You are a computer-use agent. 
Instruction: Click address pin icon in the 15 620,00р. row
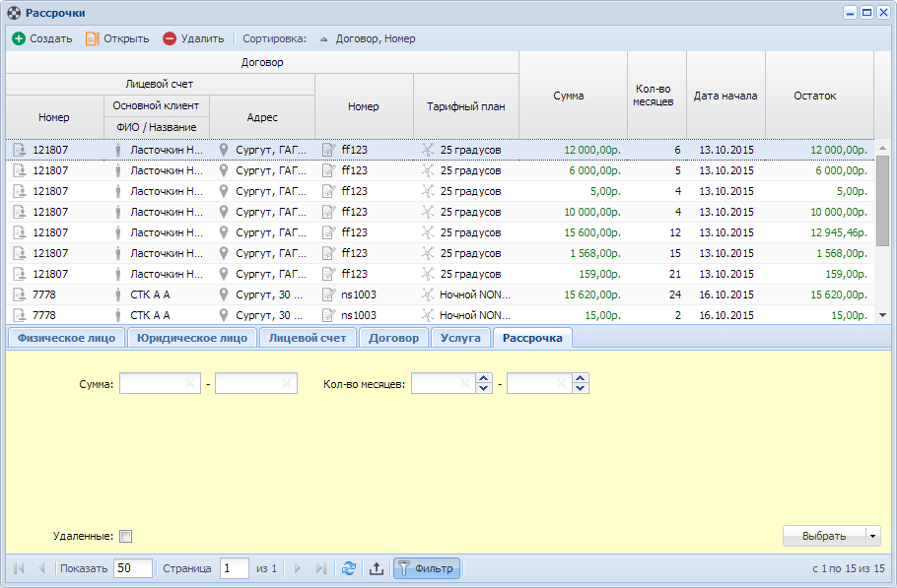(224, 294)
